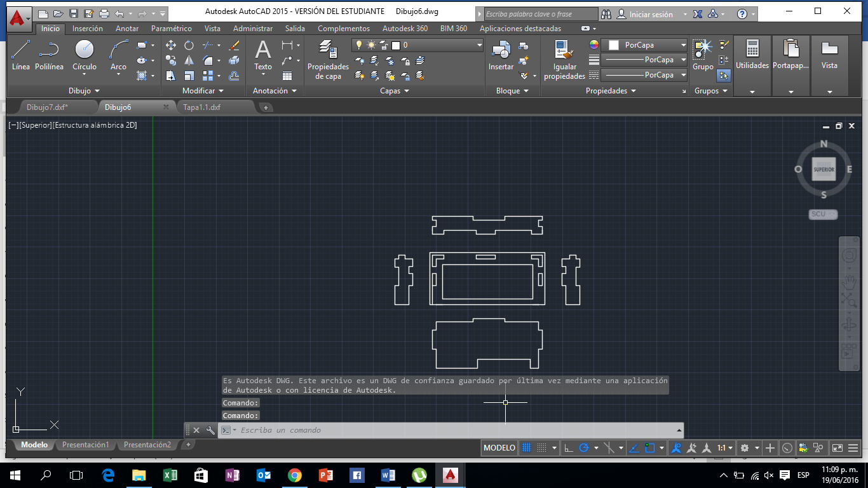Click the Igualar propiedades icon
Image resolution: width=868 pixels, height=488 pixels.
564,60
